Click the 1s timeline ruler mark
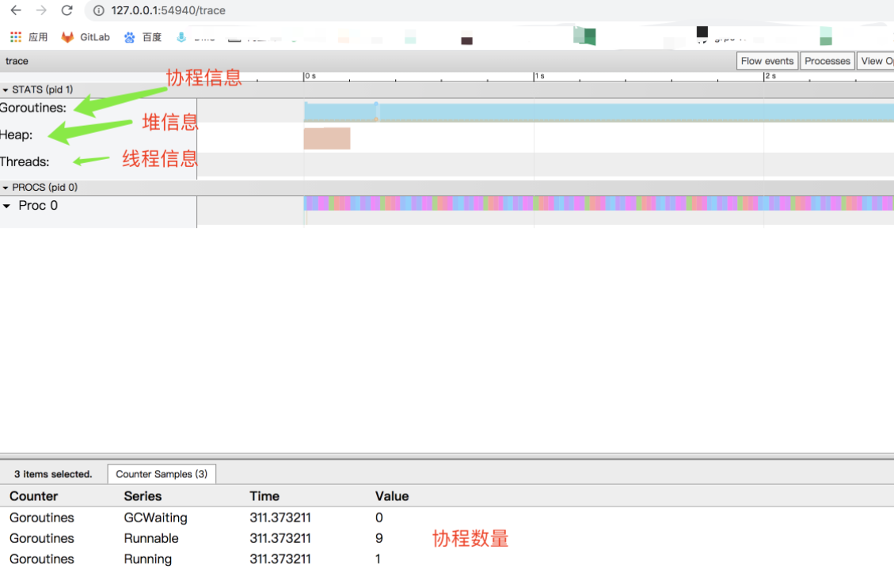The width and height of the screenshot is (894, 588). (537, 75)
